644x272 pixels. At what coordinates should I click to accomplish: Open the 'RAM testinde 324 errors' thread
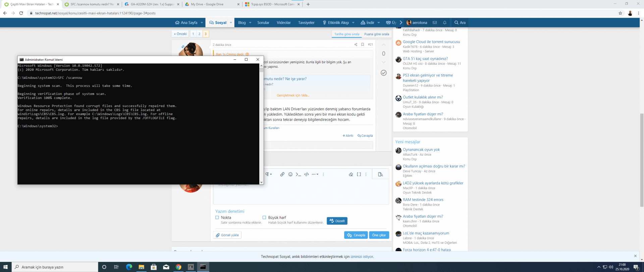click(423, 200)
